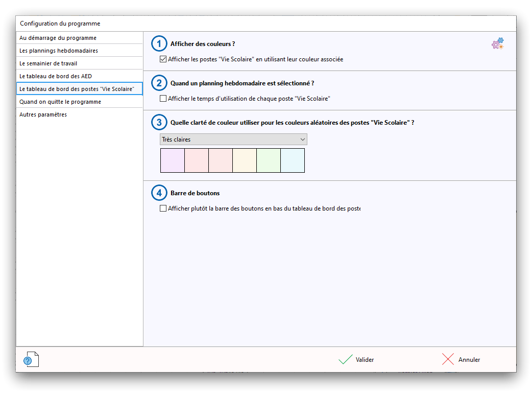Click the red cross Annuler icon
532x393 pixels.
[448, 360]
